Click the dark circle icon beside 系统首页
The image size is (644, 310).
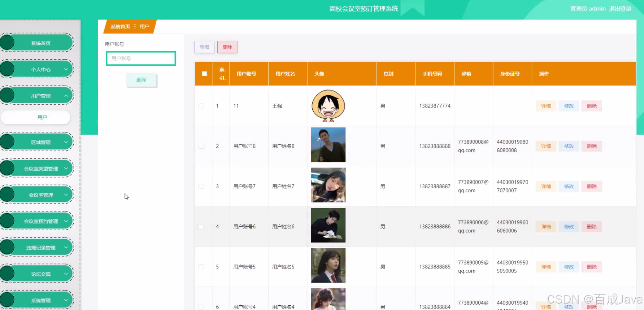(x=7, y=43)
